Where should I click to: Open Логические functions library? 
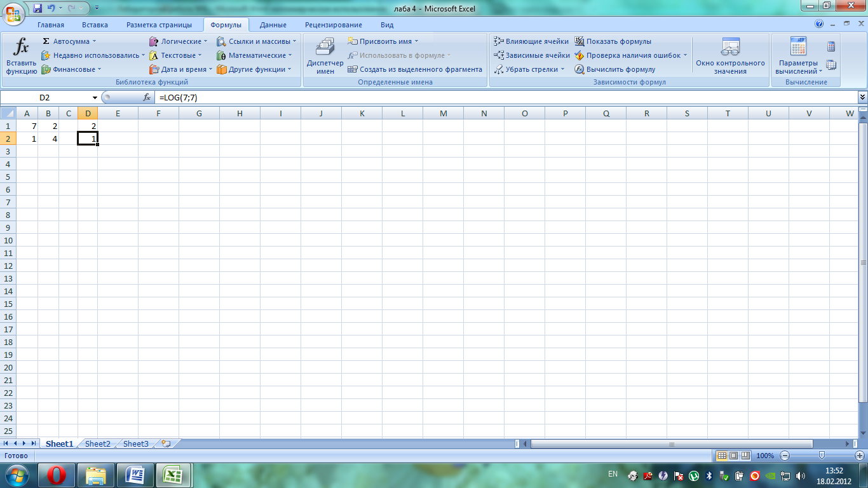coord(179,41)
